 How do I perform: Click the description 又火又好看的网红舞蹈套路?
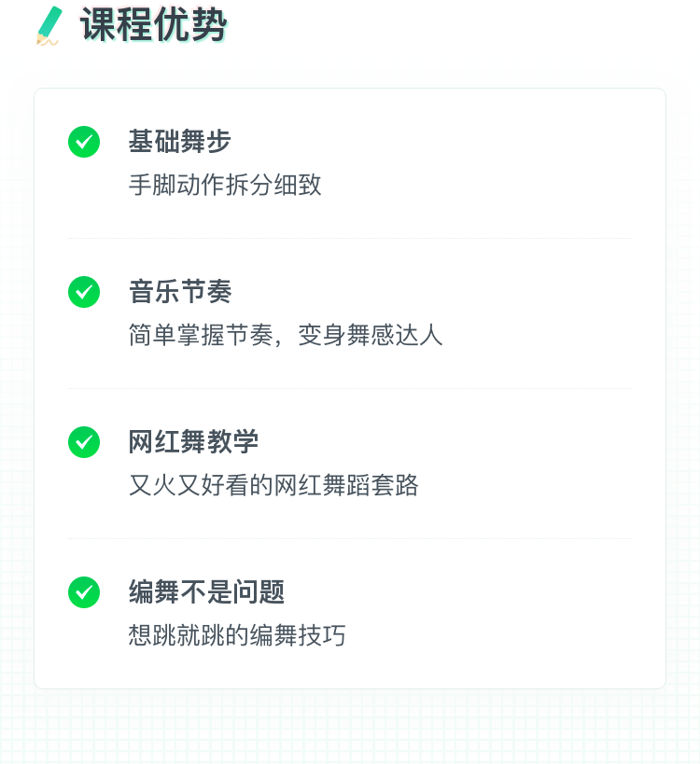(273, 485)
